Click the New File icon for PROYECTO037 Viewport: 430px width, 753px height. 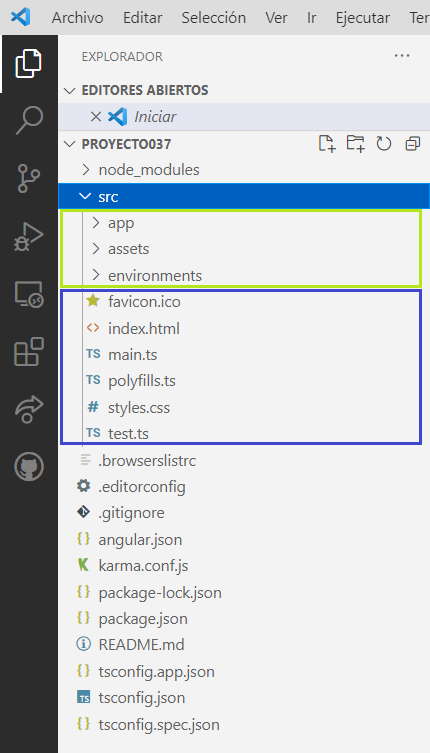tap(327, 144)
